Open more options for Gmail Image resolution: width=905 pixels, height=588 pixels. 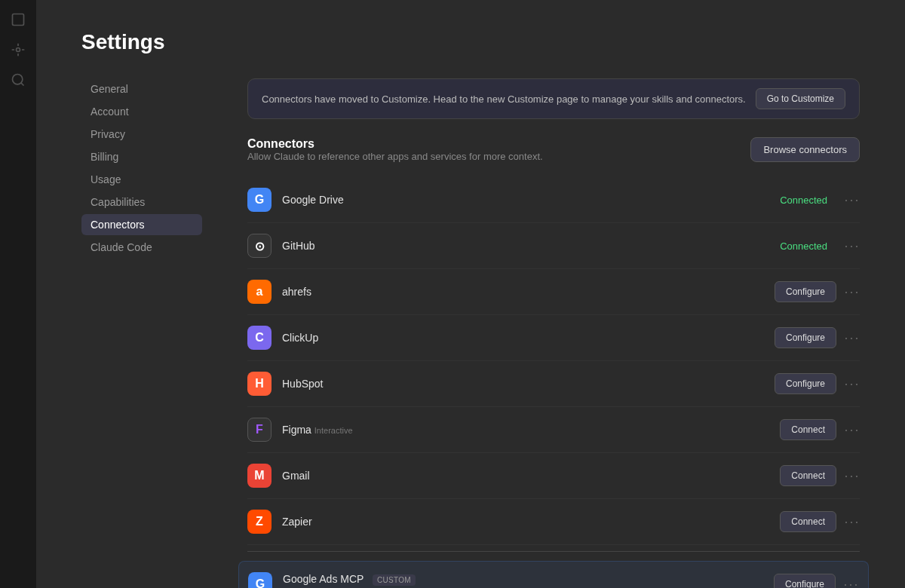[851, 476]
